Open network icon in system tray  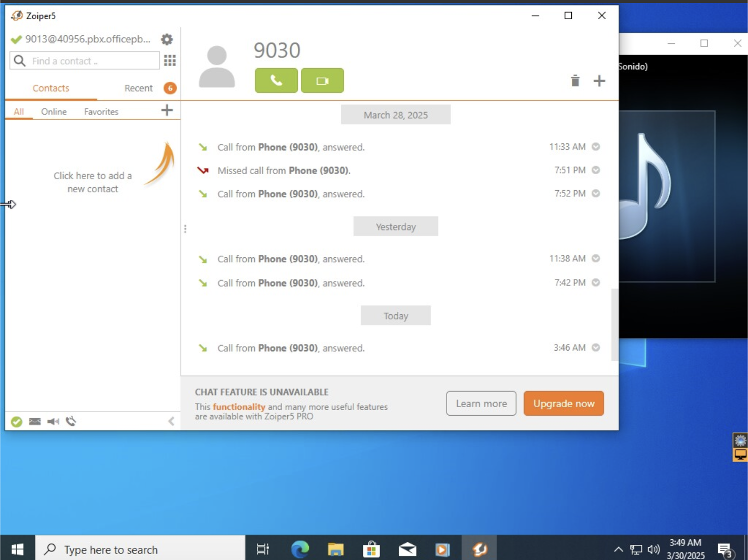pos(636,549)
